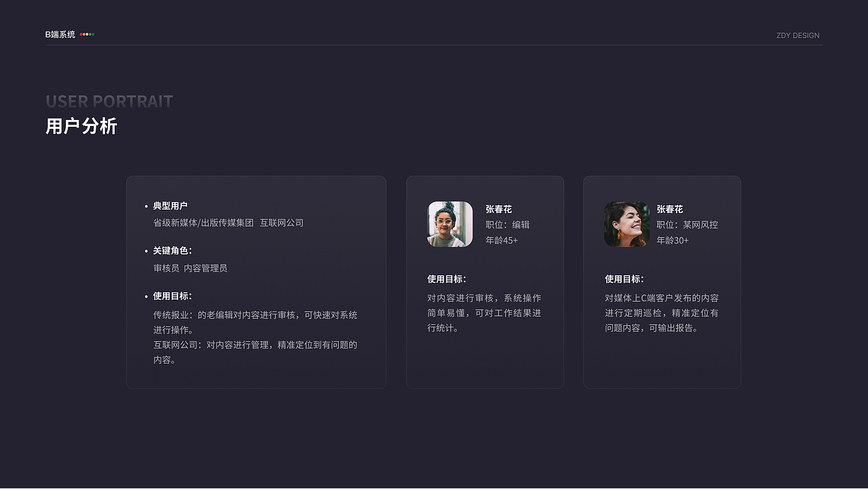Click the red status dot beside B端系统

pyautogui.click(x=81, y=34)
